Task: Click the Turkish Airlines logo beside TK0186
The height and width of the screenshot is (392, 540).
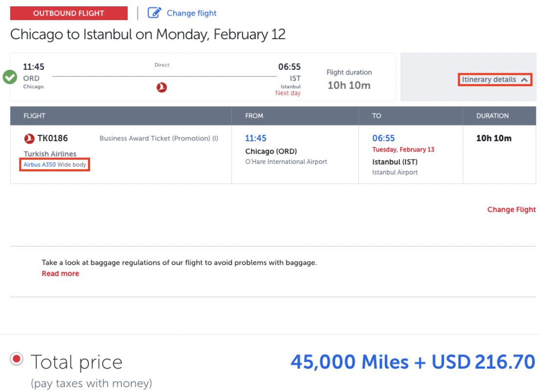Action: click(27, 138)
